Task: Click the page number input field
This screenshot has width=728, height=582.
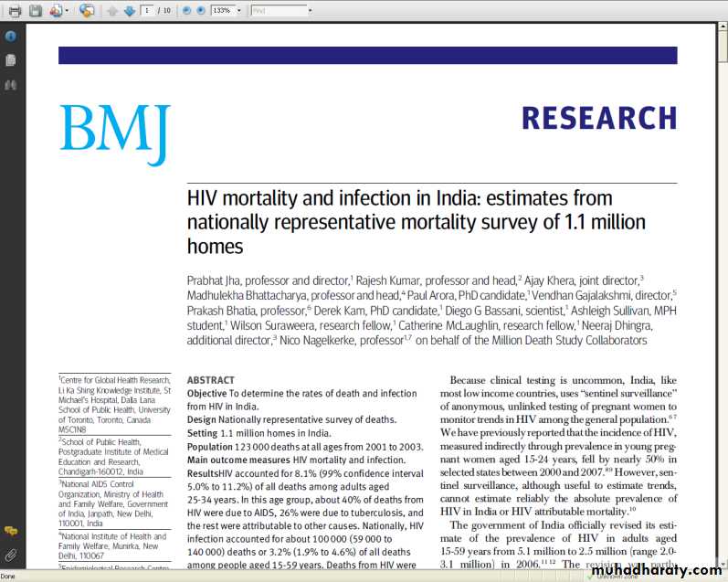Action: tap(147, 11)
